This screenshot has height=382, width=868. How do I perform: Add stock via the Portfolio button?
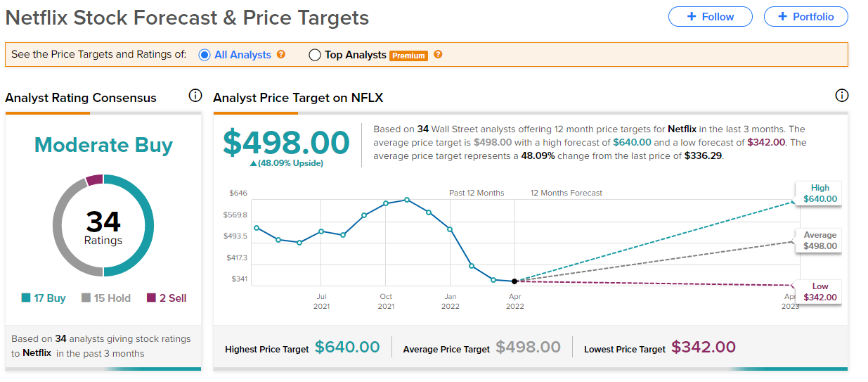coord(805,17)
